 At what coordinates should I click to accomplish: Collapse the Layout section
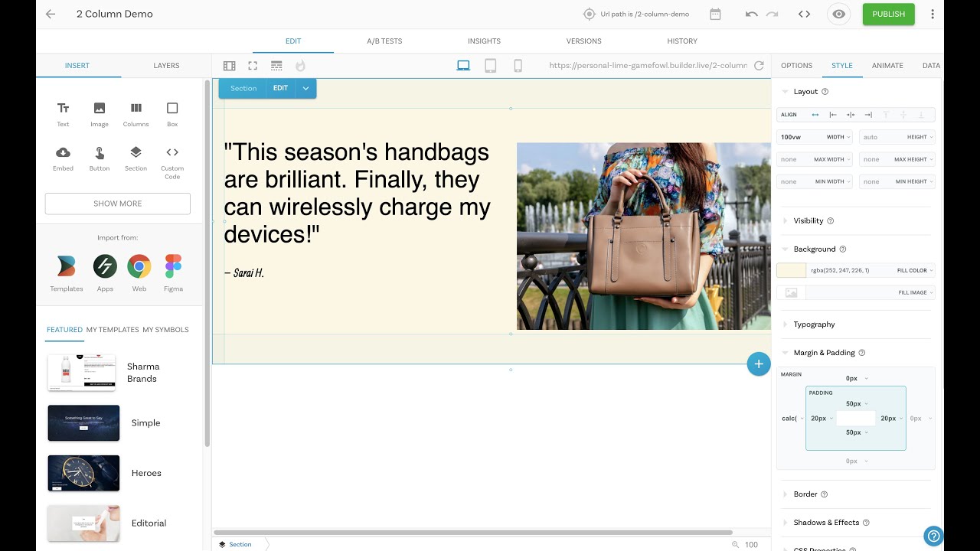coord(785,92)
